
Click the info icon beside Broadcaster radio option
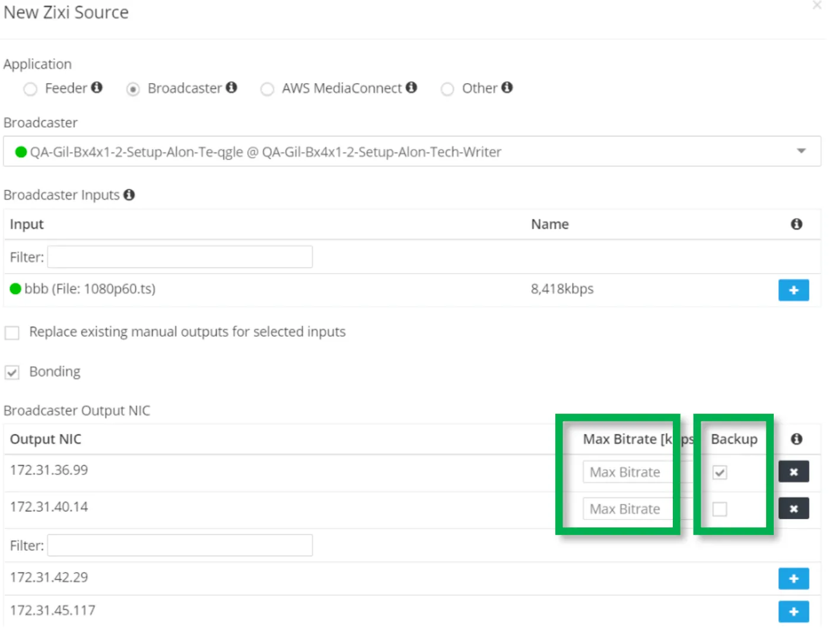click(231, 88)
